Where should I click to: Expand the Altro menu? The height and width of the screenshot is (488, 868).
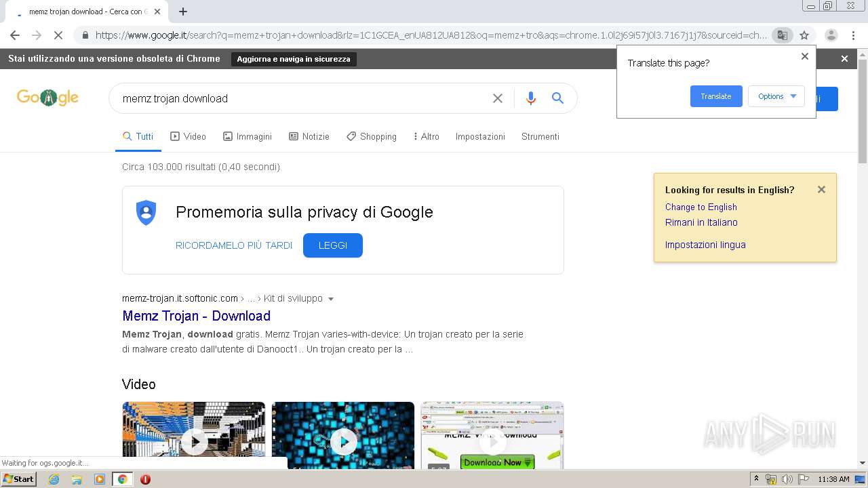pyautogui.click(x=427, y=136)
